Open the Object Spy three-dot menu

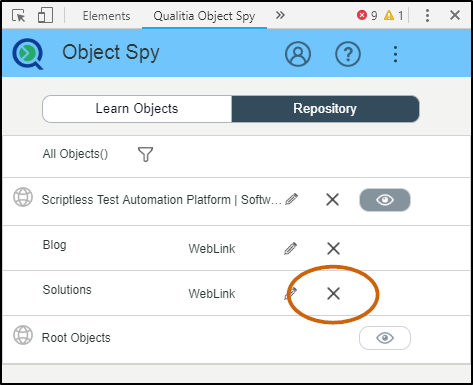click(x=395, y=54)
